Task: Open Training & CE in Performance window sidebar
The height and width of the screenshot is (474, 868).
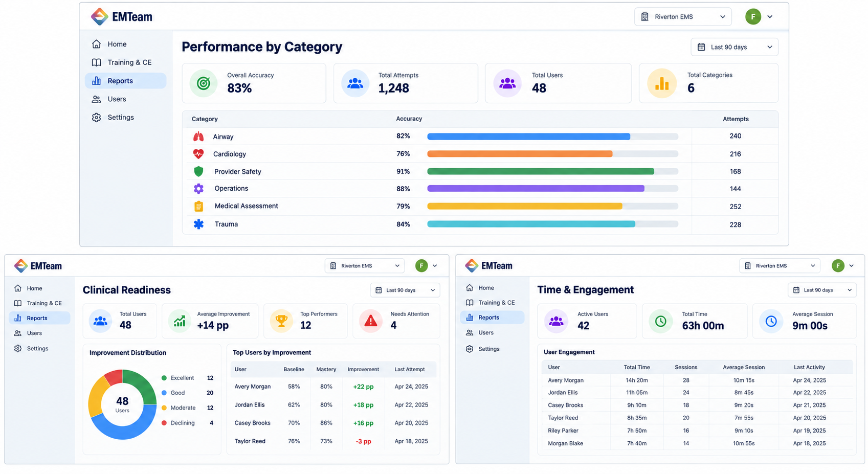Action: click(x=125, y=62)
